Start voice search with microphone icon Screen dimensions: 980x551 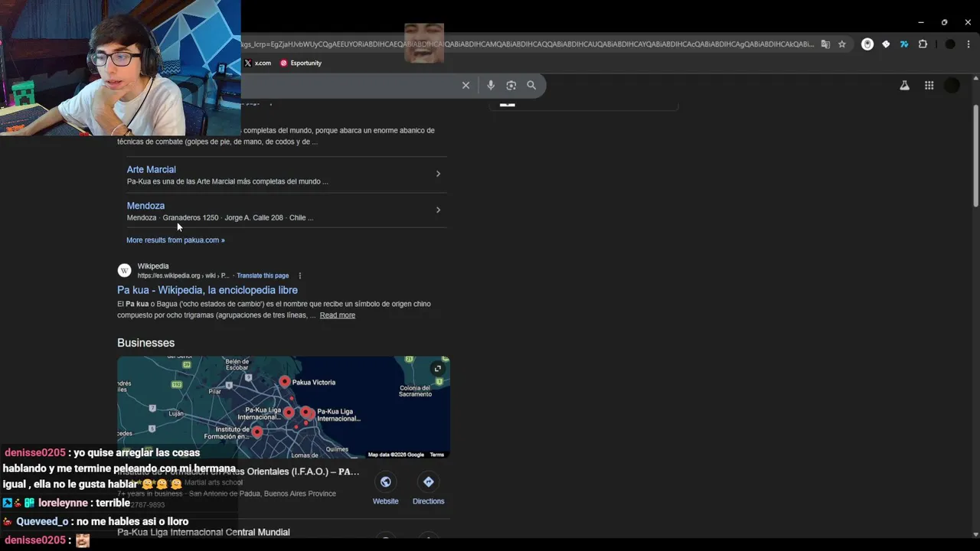tap(491, 86)
